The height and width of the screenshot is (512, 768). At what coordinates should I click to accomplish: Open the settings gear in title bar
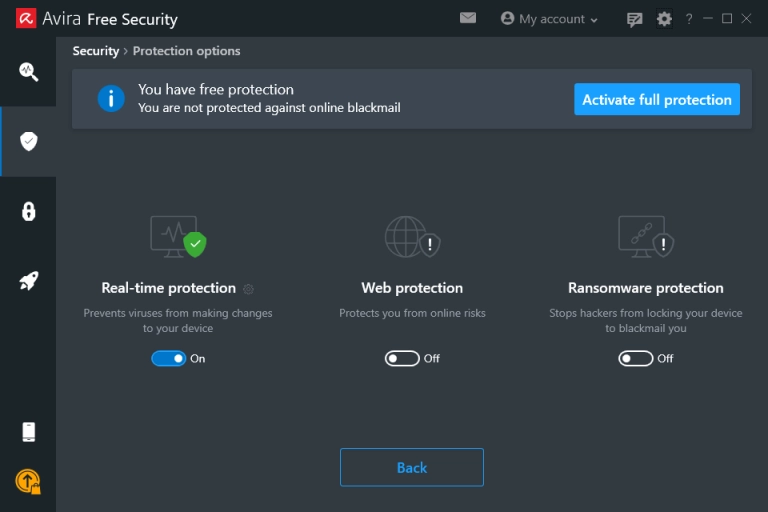coord(664,19)
